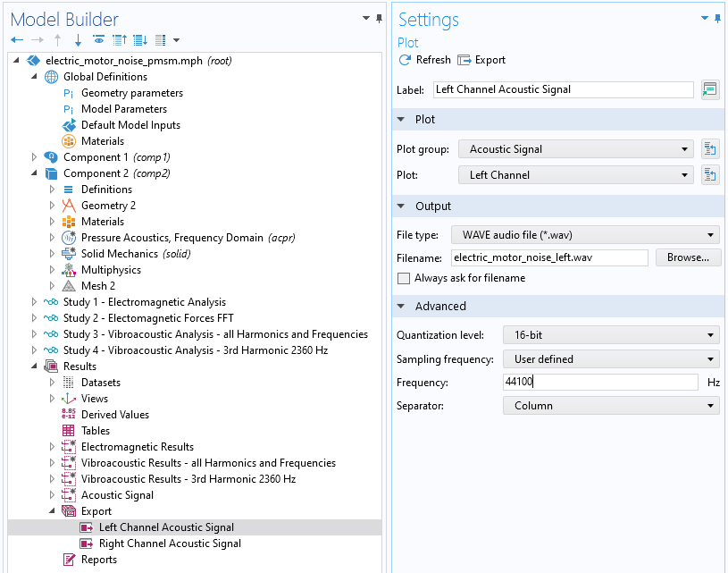Click the Show More Options eye icon
Screen dimensions: 728x573
point(98,40)
